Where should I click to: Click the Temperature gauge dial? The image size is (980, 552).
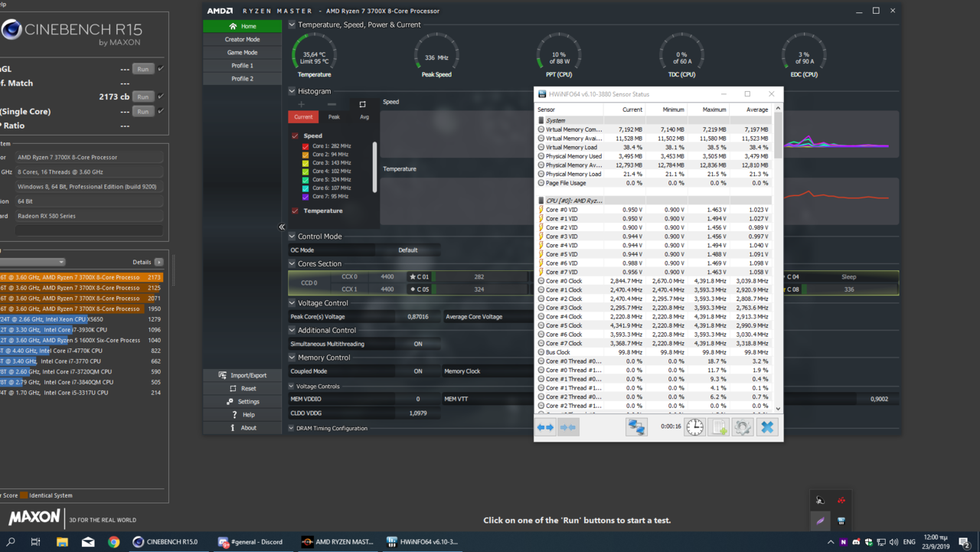(x=314, y=54)
